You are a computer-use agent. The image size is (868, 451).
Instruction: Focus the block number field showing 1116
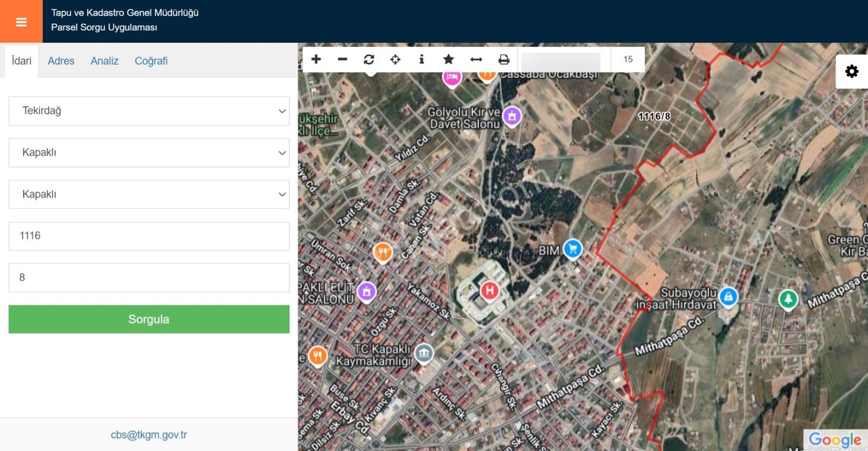click(x=149, y=236)
